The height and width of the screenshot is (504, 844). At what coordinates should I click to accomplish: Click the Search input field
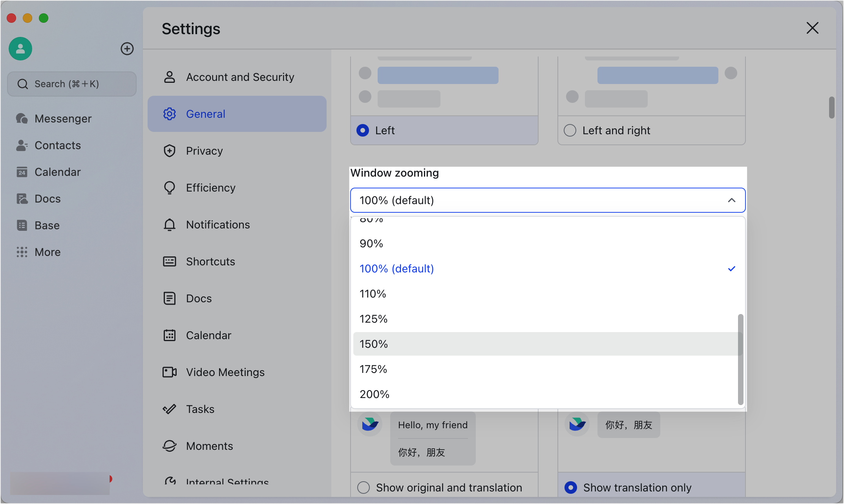pyautogui.click(x=72, y=84)
